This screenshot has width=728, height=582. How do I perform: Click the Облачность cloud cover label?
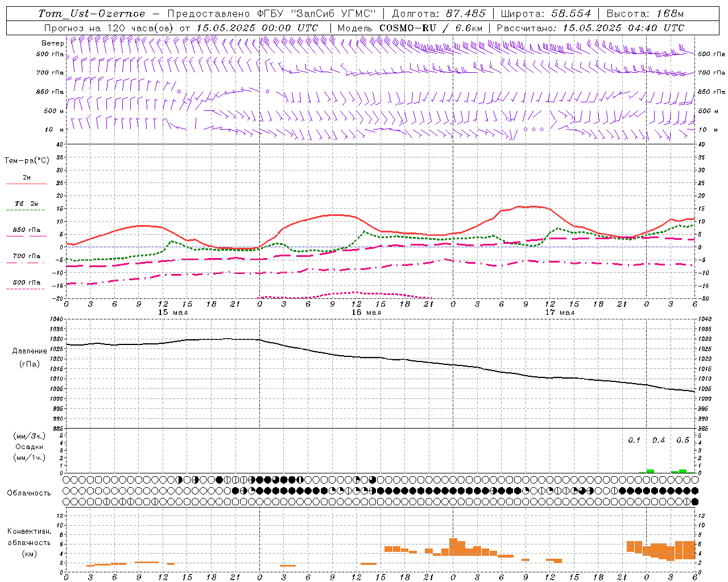pos(29,493)
